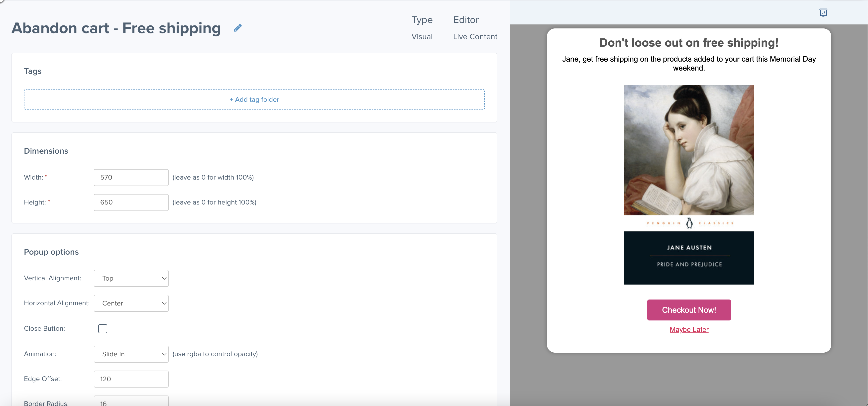The height and width of the screenshot is (406, 868).
Task: Click the Height input field
Action: pyautogui.click(x=131, y=203)
